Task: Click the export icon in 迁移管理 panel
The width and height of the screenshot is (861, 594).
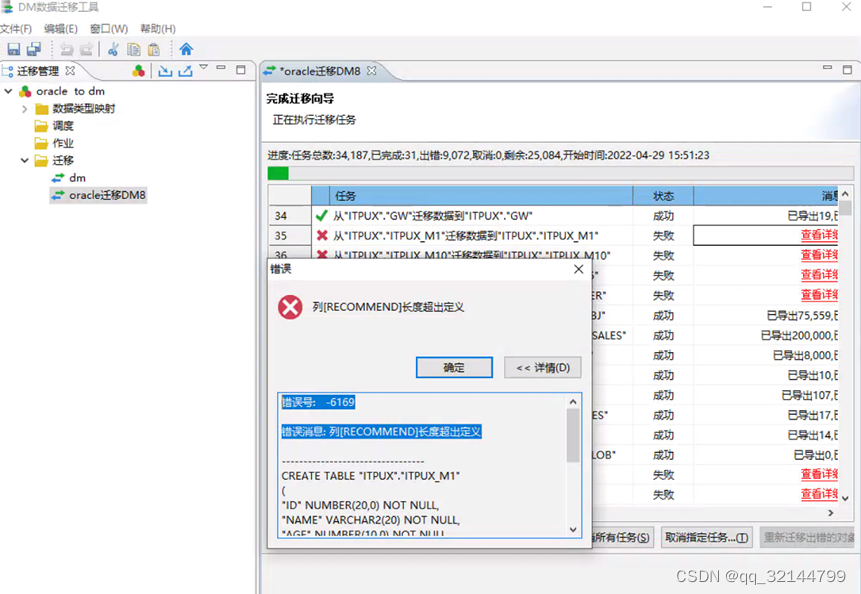Action: tap(185, 71)
